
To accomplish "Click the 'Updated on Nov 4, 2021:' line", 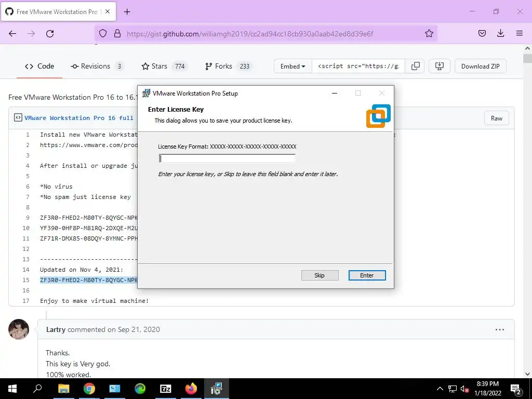I will [x=82, y=270].
